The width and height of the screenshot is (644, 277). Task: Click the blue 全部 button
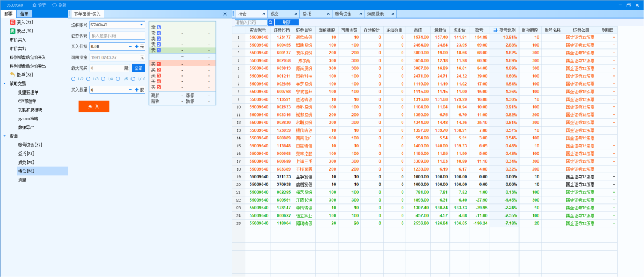138,68
